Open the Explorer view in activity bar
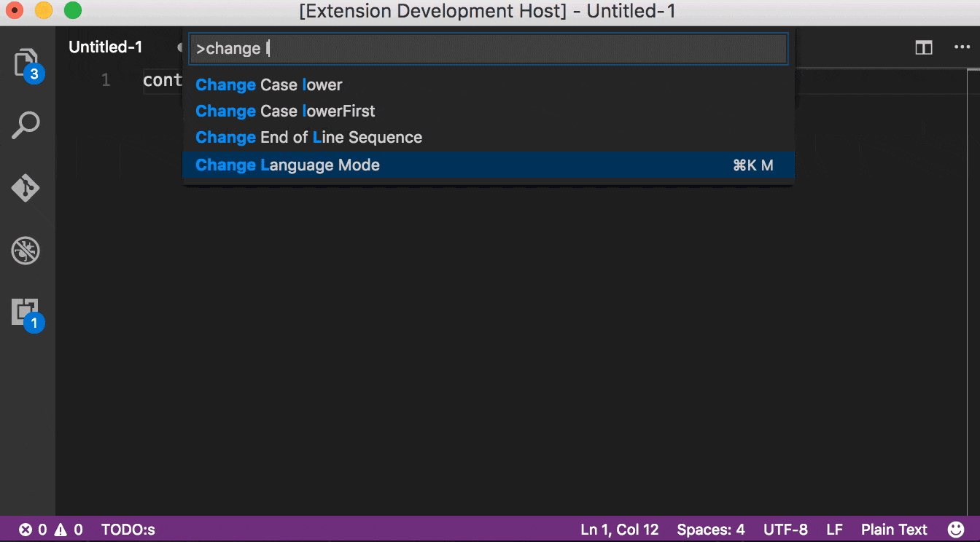This screenshot has width=980, height=542. pos(26,63)
